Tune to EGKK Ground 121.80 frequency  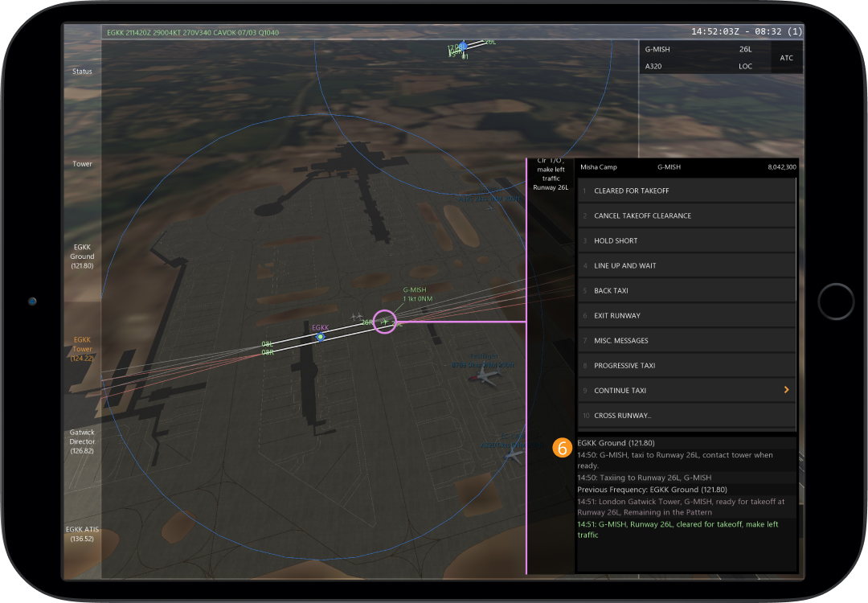tap(82, 256)
